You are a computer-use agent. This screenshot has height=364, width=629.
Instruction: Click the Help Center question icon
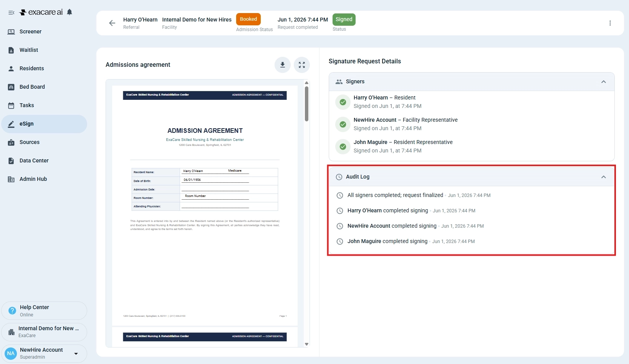pyautogui.click(x=12, y=311)
